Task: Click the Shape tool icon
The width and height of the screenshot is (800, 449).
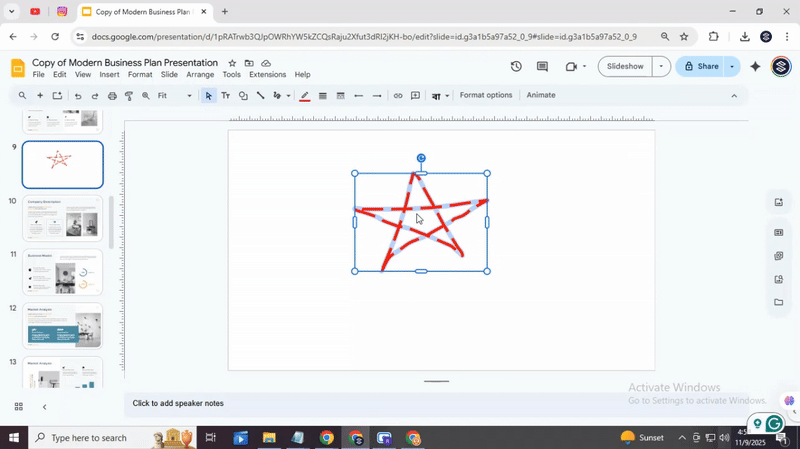Action: (243, 96)
